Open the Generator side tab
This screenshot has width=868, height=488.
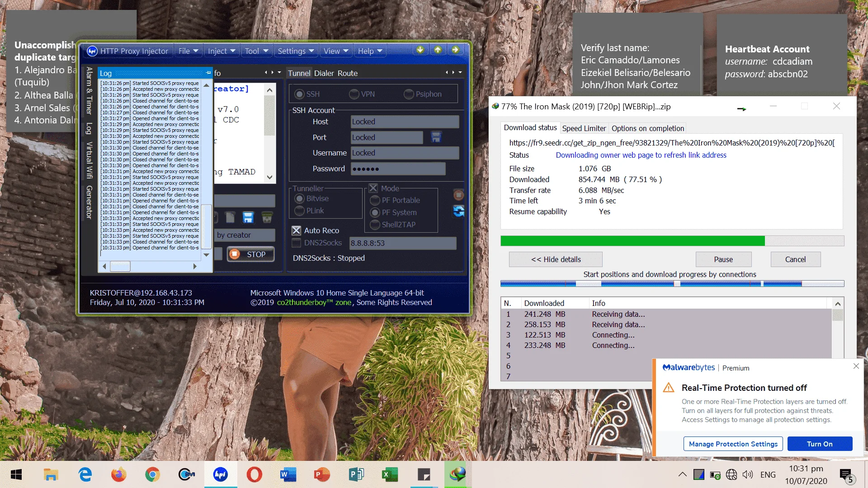[89, 202]
